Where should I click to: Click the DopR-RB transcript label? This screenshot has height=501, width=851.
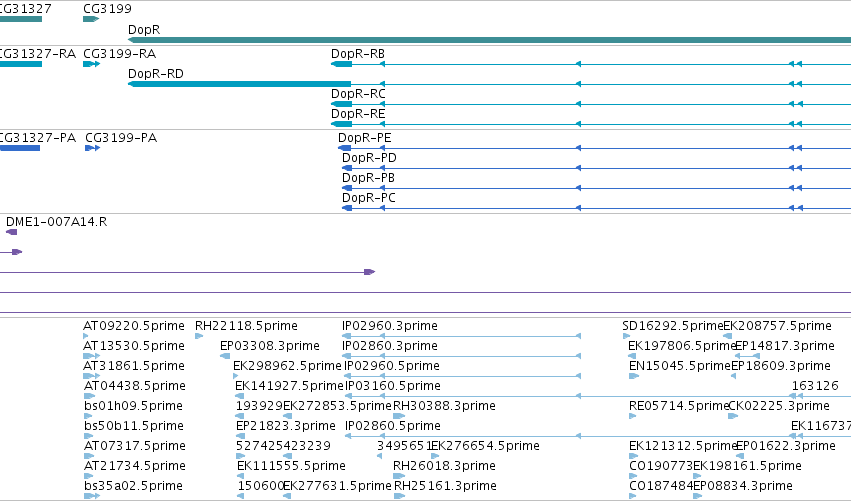[x=358, y=54]
